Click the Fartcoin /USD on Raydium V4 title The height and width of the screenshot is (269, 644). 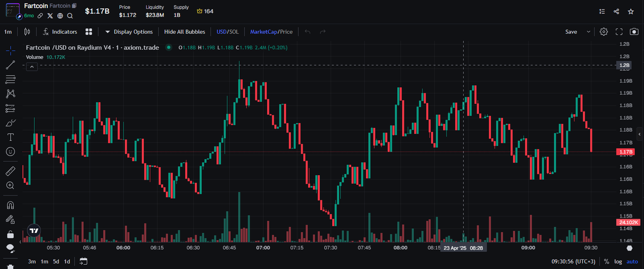(x=93, y=48)
